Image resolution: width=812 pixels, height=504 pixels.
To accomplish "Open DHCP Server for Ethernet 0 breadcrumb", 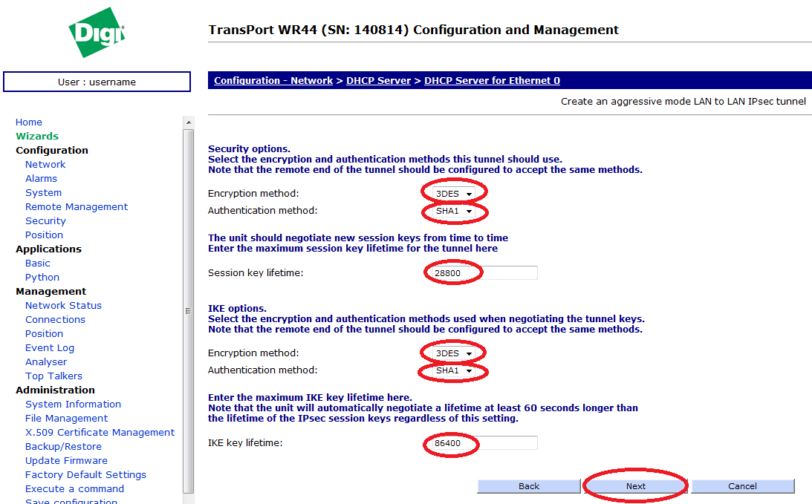I will (x=492, y=81).
